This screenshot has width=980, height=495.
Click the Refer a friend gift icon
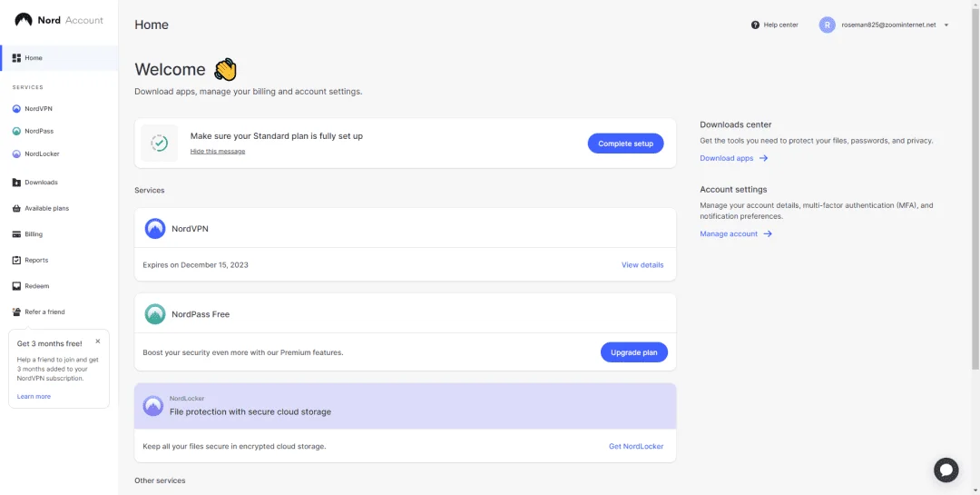(x=17, y=312)
